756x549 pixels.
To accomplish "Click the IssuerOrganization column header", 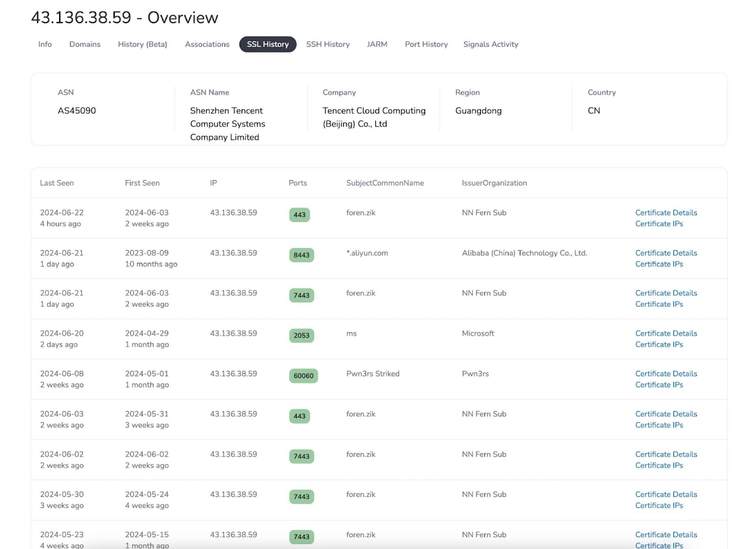I will tap(494, 183).
